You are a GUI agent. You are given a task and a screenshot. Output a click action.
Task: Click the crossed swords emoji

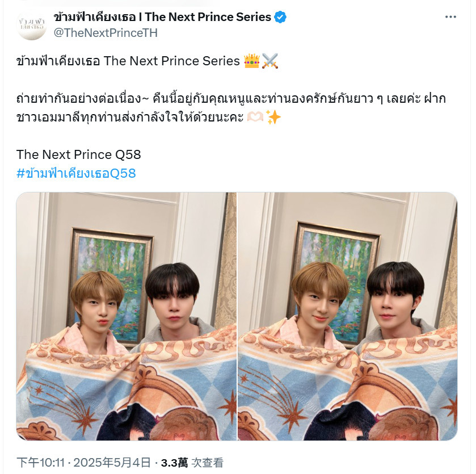click(270, 61)
